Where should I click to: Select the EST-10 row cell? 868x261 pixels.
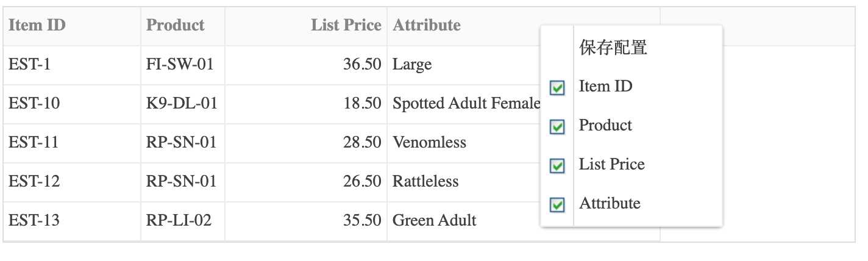pyautogui.click(x=72, y=104)
